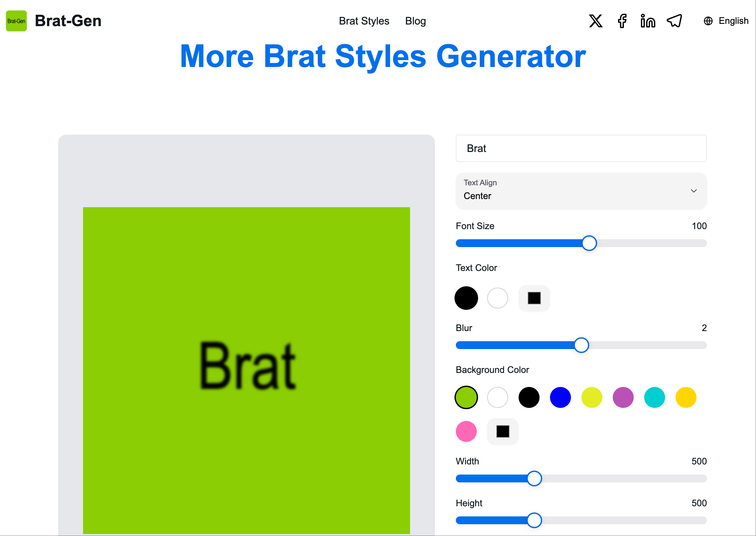756x536 pixels.
Task: Click the English language link
Action: point(733,21)
